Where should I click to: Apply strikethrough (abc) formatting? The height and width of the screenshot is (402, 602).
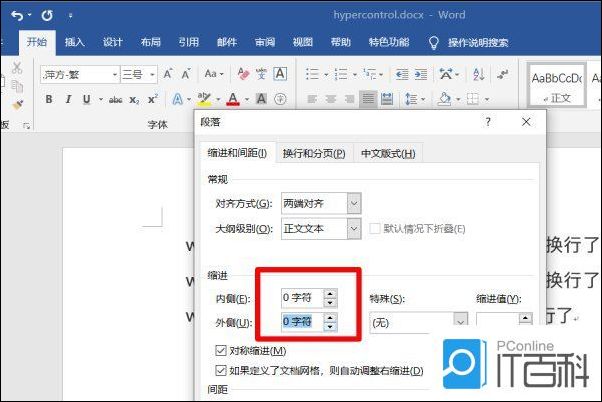click(x=115, y=100)
